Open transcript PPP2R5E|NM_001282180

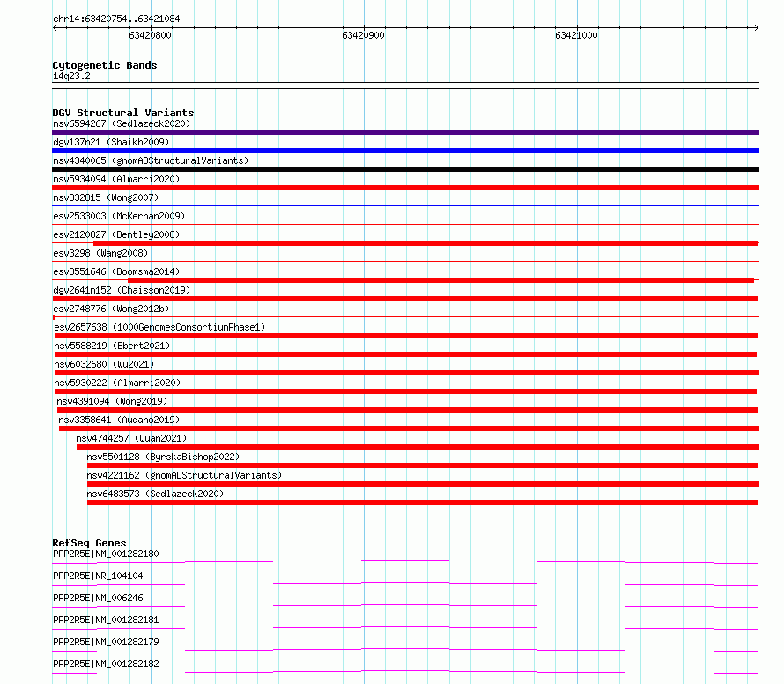point(106,554)
